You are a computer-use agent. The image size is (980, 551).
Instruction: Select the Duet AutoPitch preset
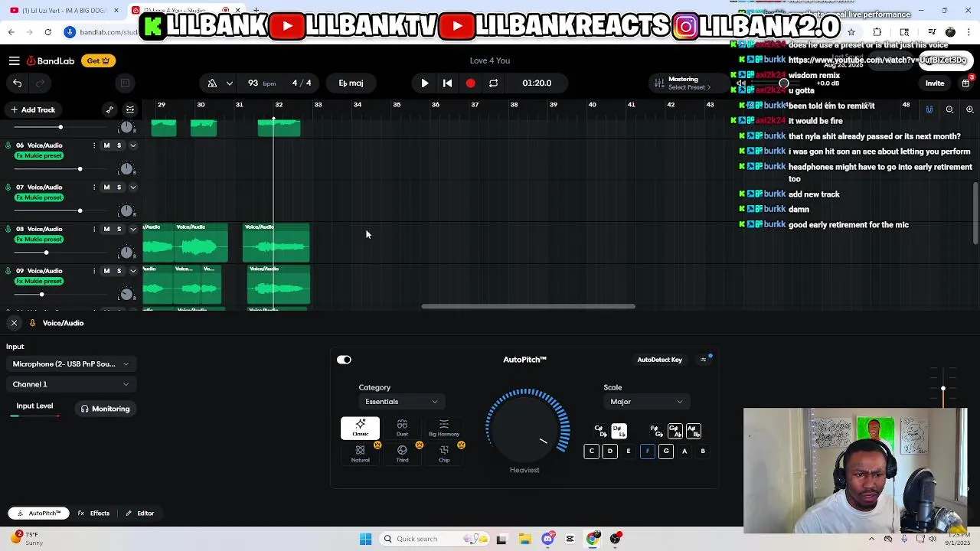click(x=402, y=429)
